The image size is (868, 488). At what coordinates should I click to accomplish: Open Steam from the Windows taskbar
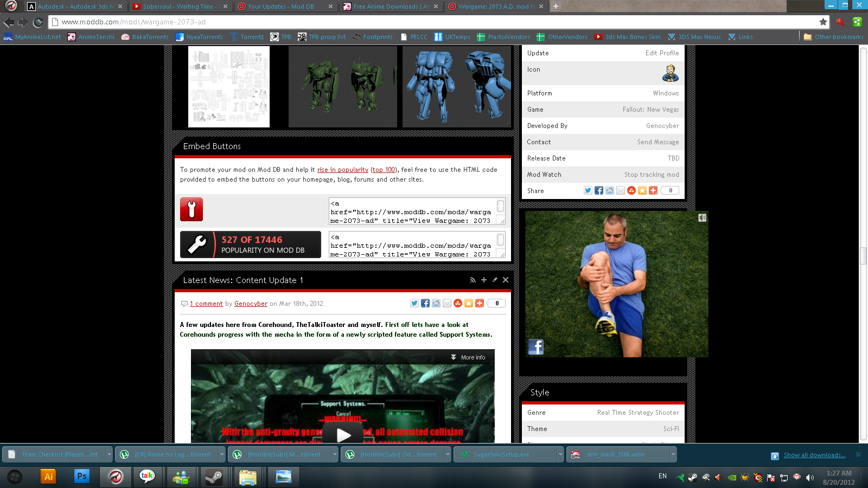tap(214, 477)
